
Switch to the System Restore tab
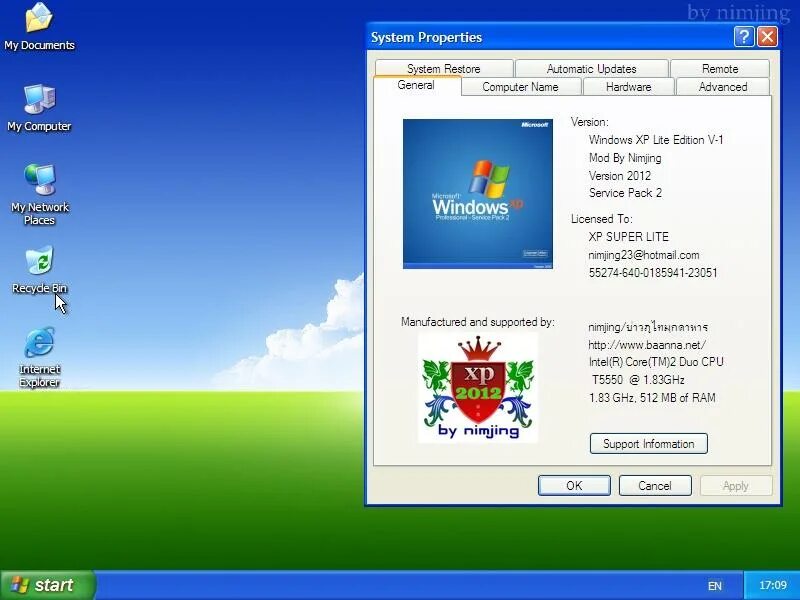click(444, 68)
